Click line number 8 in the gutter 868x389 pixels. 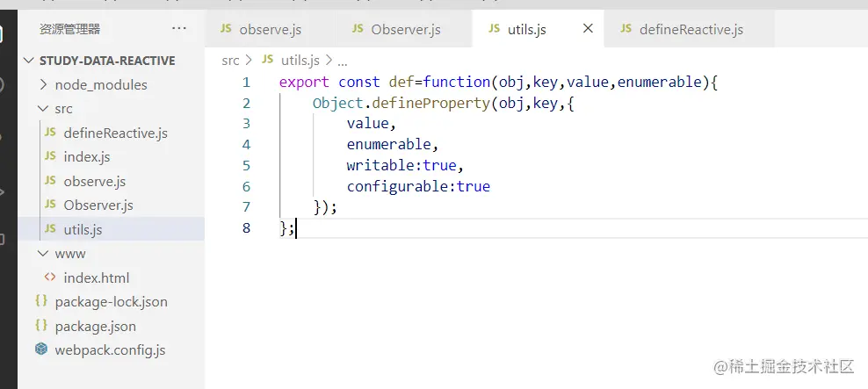[246, 228]
